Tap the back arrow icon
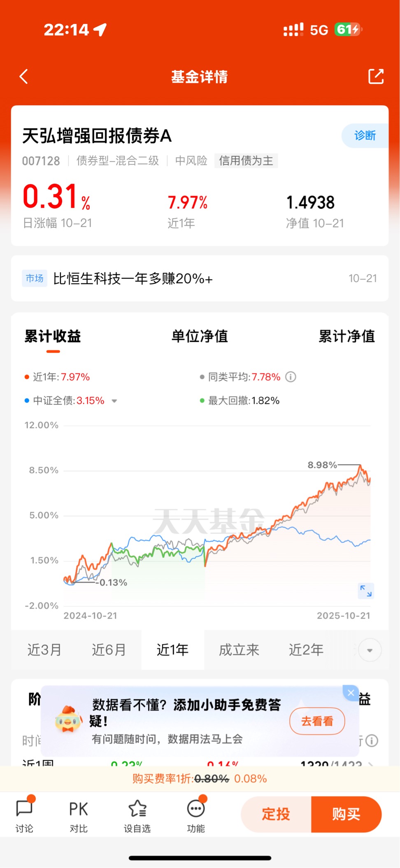Image resolution: width=400 pixels, height=868 pixels. pos(24,76)
